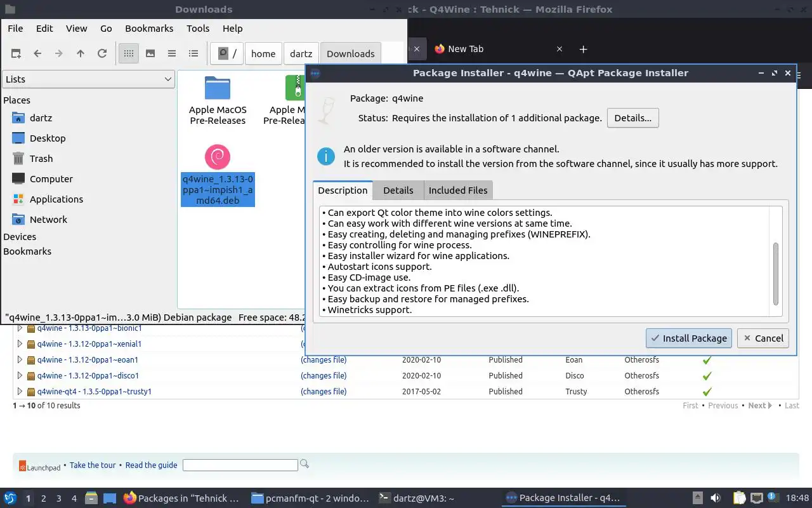Open the volume control in system tray

click(x=715, y=498)
